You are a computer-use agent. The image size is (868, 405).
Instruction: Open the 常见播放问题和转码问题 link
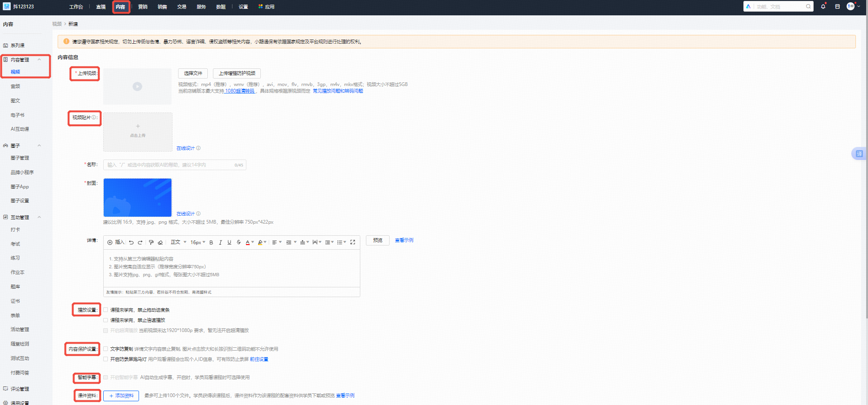(x=338, y=91)
